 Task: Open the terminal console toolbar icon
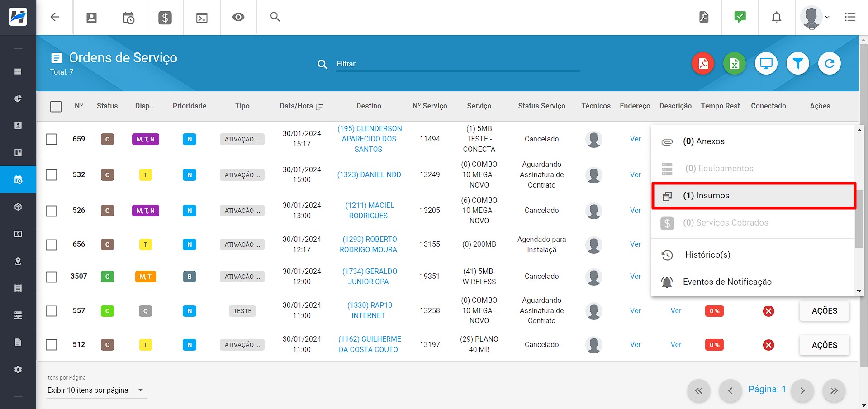pyautogui.click(x=202, y=18)
